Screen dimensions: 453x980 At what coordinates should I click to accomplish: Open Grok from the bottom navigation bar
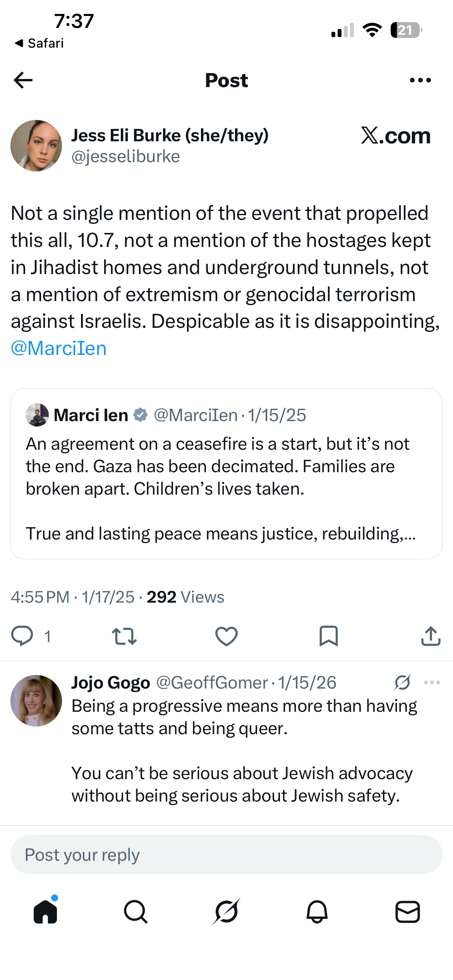(x=226, y=911)
